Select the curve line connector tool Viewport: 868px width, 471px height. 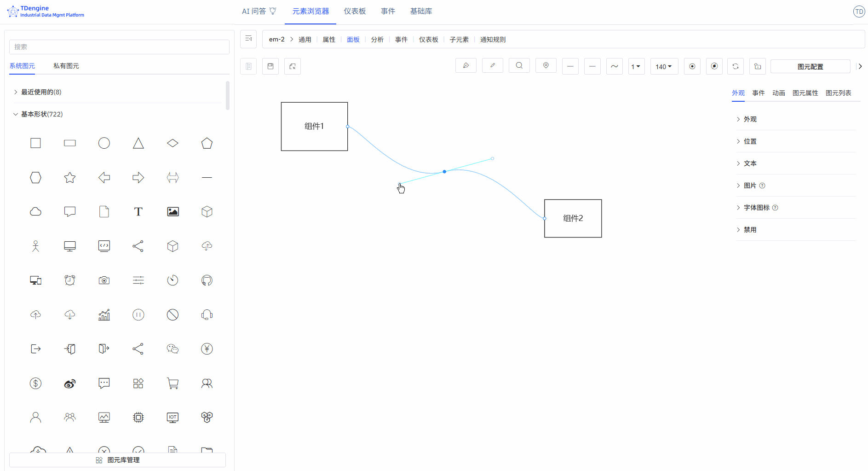coord(614,66)
